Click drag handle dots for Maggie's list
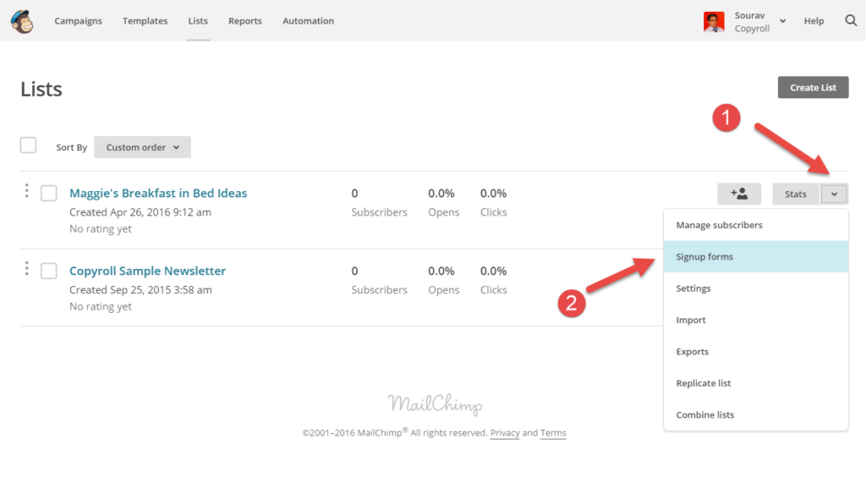This screenshot has width=866, height=504. pos(26,190)
